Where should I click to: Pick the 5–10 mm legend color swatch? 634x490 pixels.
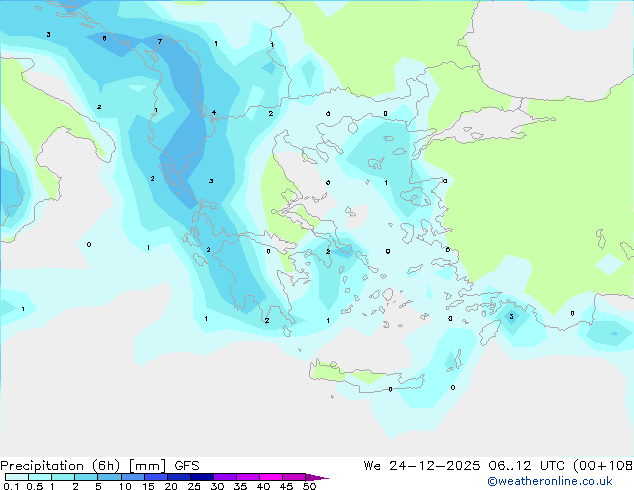click(x=109, y=477)
